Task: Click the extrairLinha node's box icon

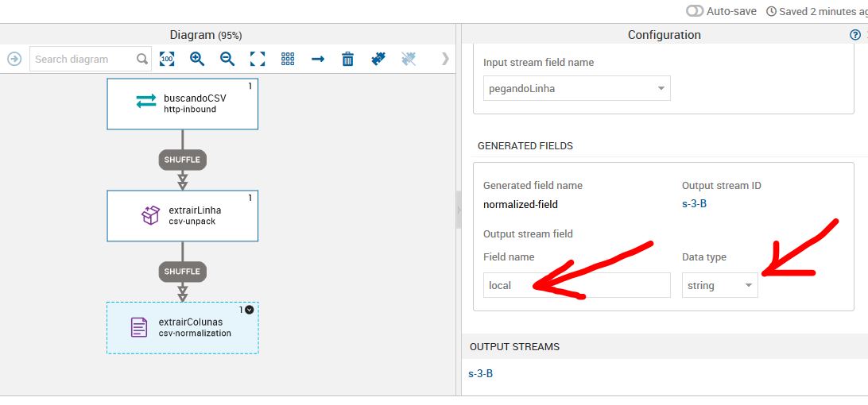Action: point(150,215)
